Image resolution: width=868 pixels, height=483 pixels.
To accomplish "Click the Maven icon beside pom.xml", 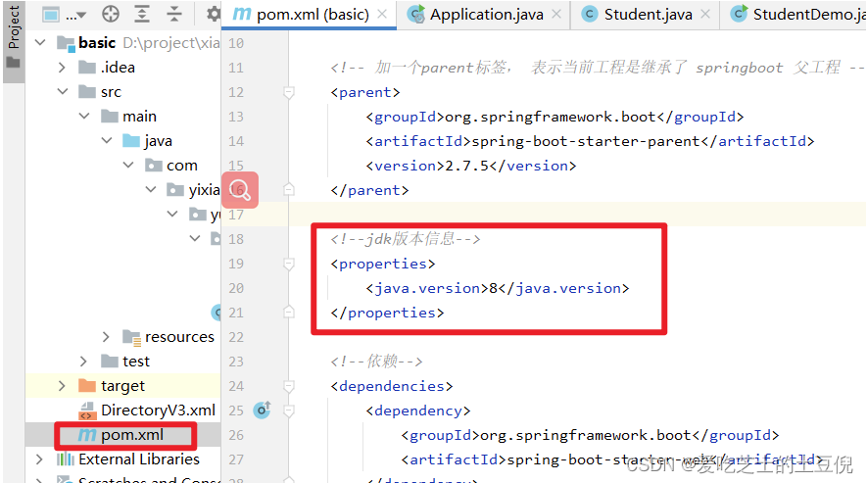I will [x=87, y=435].
